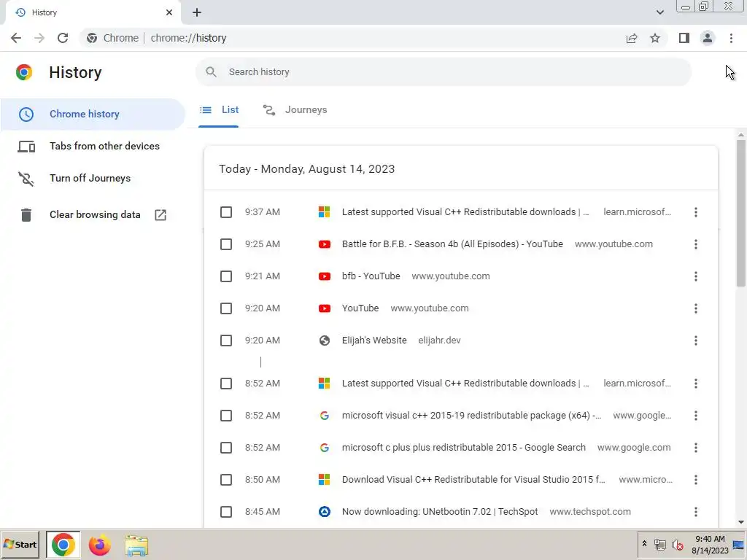747x560 pixels.
Task: Click the external link icon by Clear browsing data
Action: (160, 215)
